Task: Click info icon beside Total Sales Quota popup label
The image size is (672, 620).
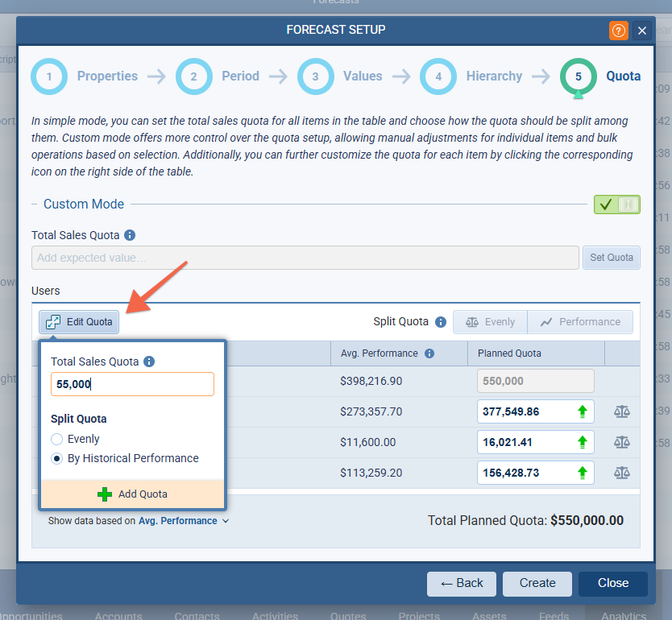Action: (x=149, y=362)
